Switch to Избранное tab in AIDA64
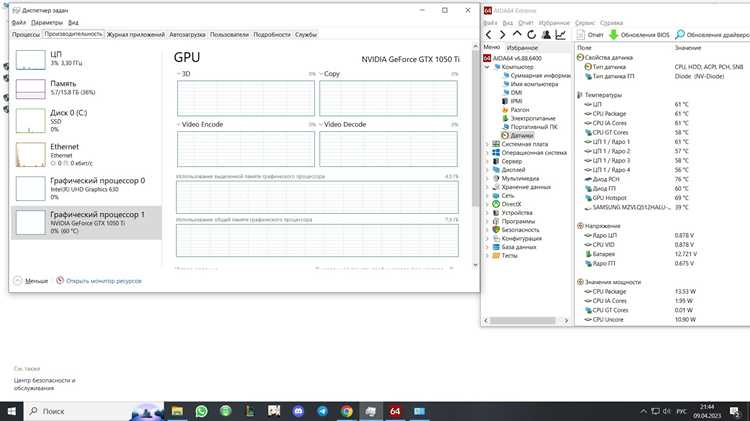This screenshot has height=421, width=750. pos(522,48)
